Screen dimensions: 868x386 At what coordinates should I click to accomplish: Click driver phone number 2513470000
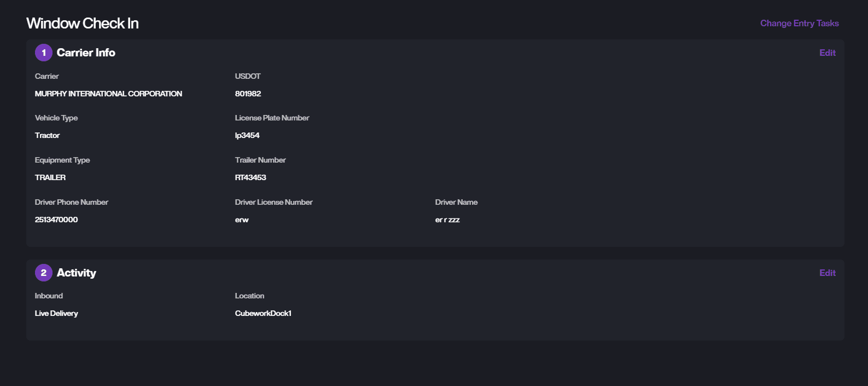pyautogui.click(x=56, y=220)
